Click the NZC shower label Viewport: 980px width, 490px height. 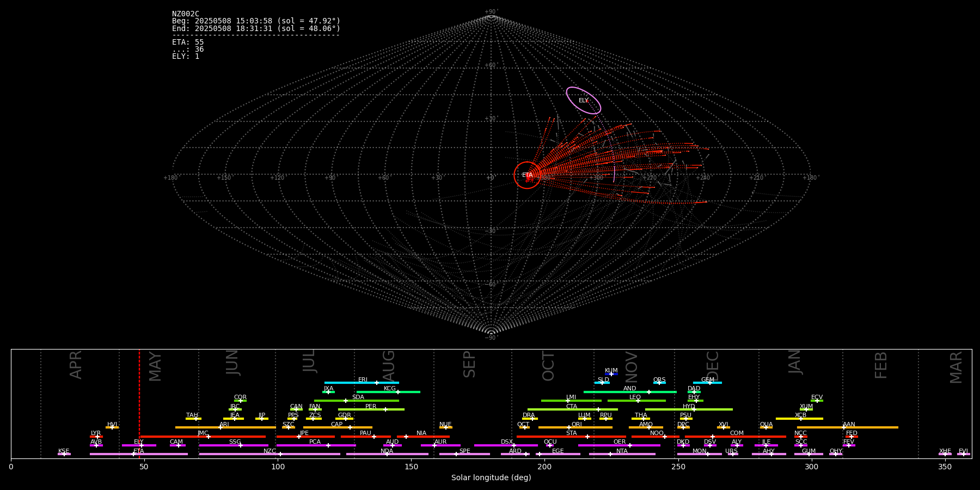270,451
